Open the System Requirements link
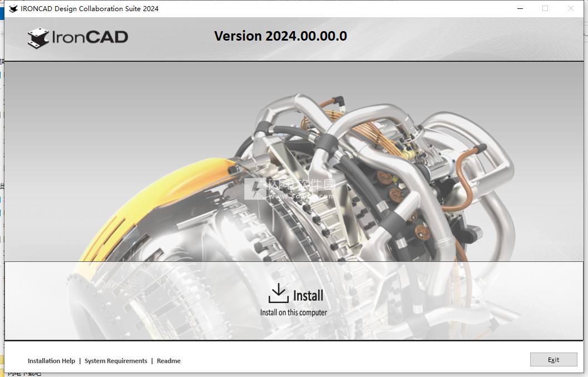This screenshot has height=377, width=588. coord(116,360)
